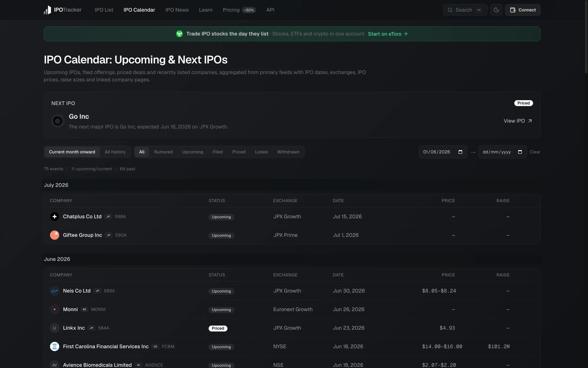Viewport: 588px width, 368px height.
Task: Select Current month onward filter
Action: pos(72,152)
